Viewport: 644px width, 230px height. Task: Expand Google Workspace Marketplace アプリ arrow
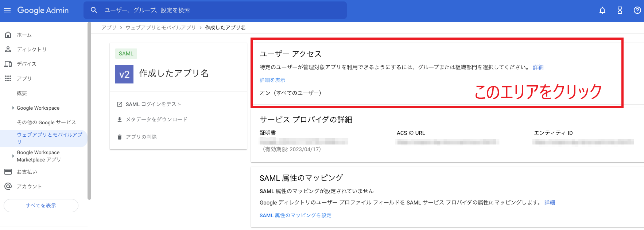point(13,156)
